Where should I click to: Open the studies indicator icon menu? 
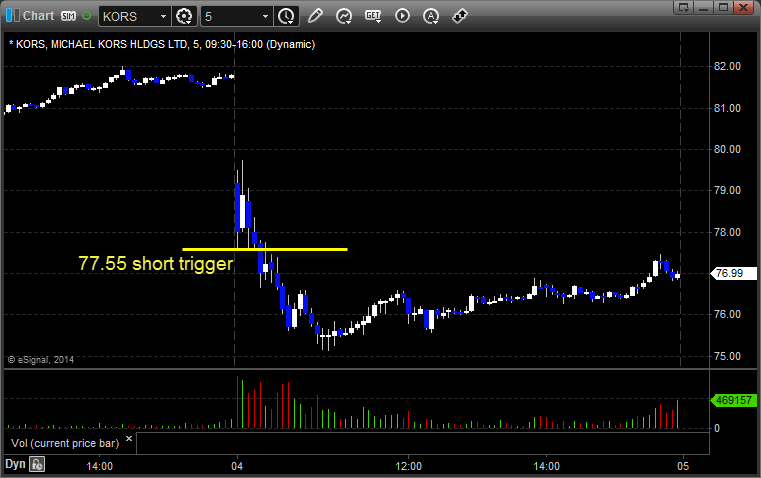(344, 16)
